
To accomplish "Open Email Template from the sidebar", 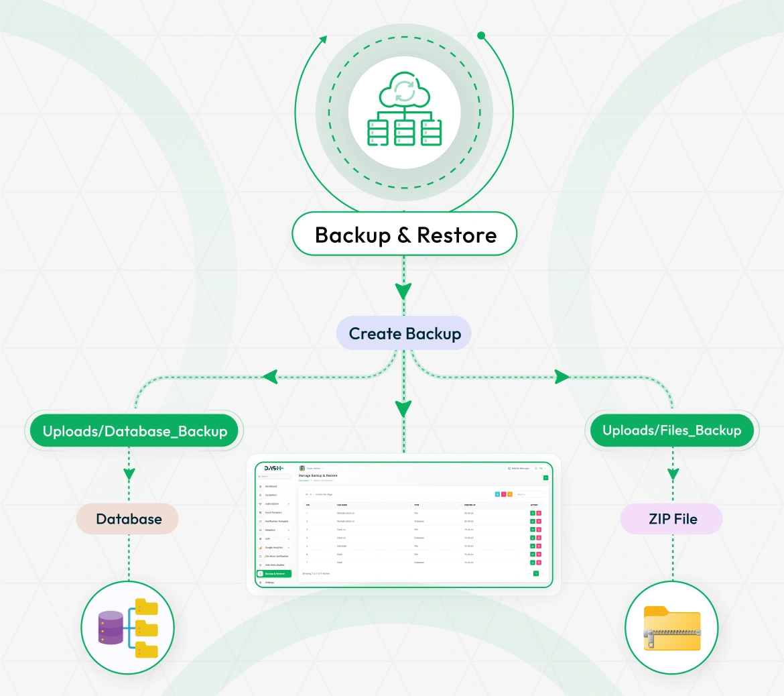I will click(x=273, y=513).
